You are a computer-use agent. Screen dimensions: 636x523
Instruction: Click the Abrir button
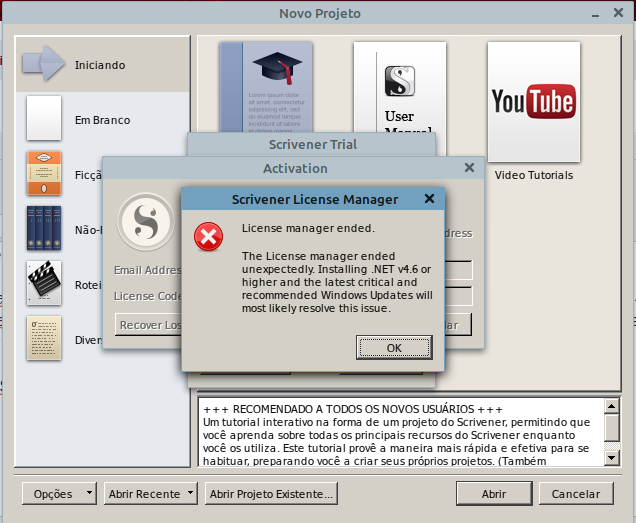click(494, 493)
